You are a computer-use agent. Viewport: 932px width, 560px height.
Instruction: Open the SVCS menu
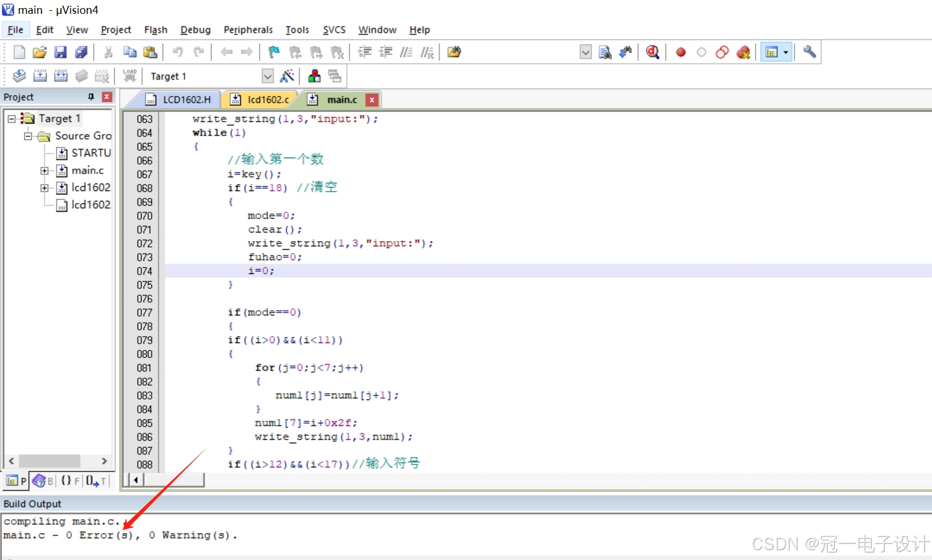(334, 30)
